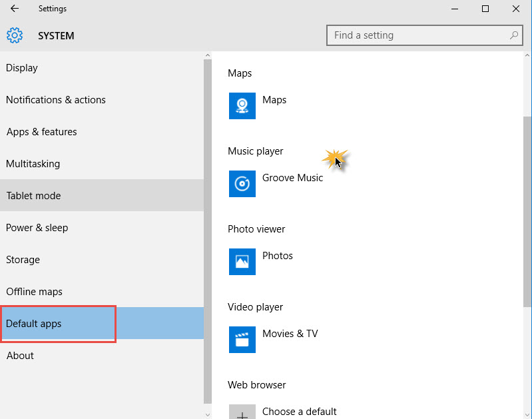Click main panel scrollbar down arrow
This screenshot has width=532, height=419.
(527, 415)
